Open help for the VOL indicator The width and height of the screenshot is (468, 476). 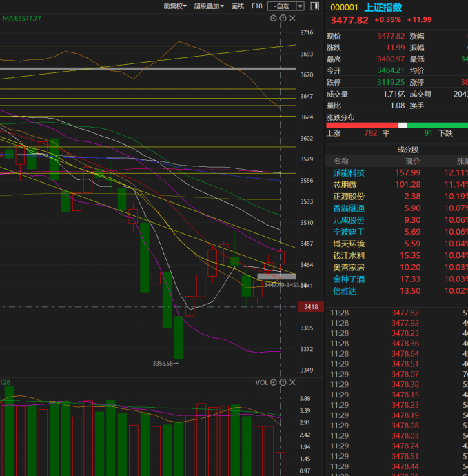click(x=283, y=382)
